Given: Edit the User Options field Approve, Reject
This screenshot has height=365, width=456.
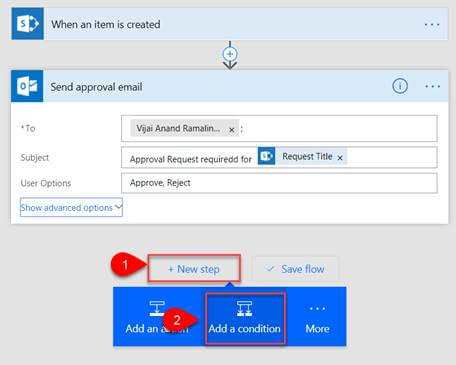Looking at the screenshot, I should (279, 183).
